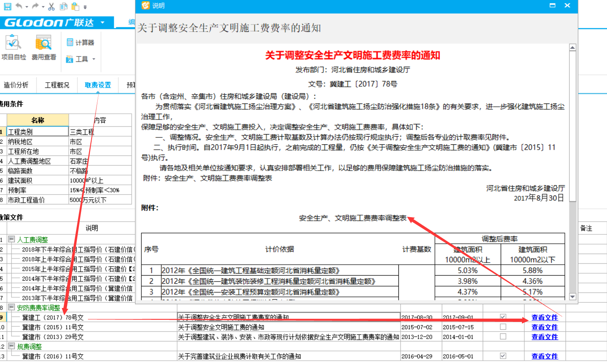This screenshot has height=364, width=607.
Task: Select the 三类工程 value cell
Action: pyautogui.click(x=100, y=132)
